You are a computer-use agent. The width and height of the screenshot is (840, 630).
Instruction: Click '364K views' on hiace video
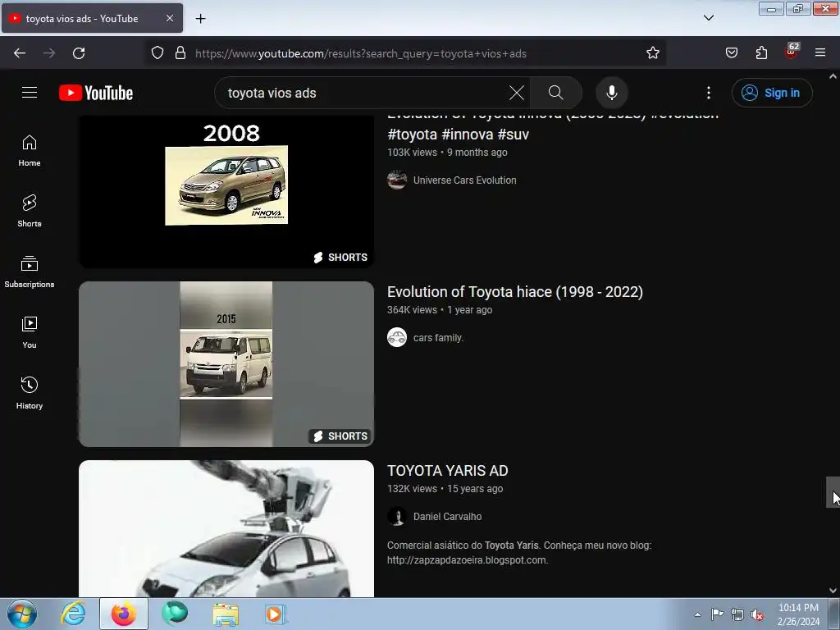[x=412, y=310]
